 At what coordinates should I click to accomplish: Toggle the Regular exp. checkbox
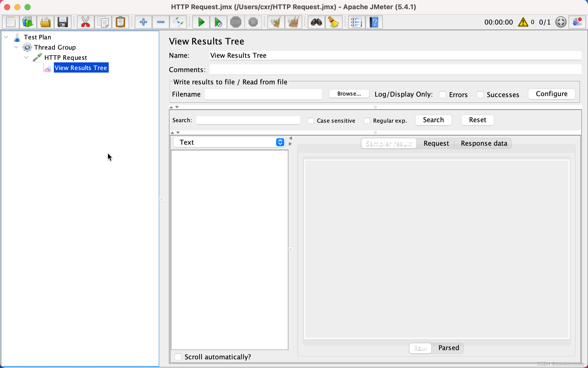367,121
